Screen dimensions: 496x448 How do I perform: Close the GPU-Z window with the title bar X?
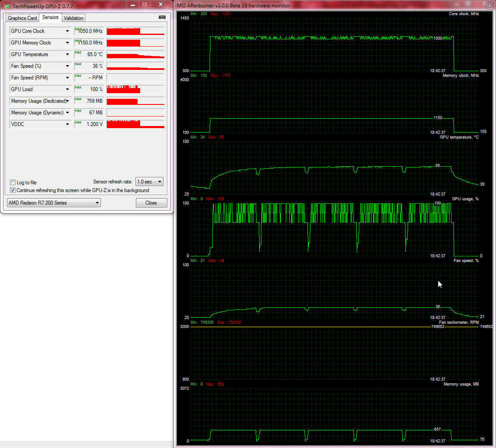(x=160, y=5)
